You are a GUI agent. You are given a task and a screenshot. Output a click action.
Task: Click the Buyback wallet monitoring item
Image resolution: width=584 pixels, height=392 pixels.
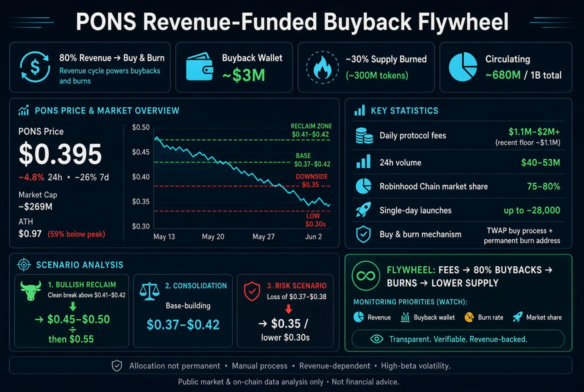point(427,317)
